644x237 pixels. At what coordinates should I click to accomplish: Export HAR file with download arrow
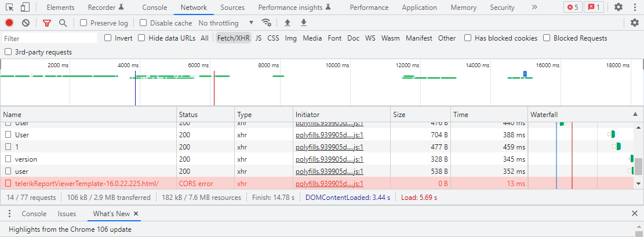304,23
